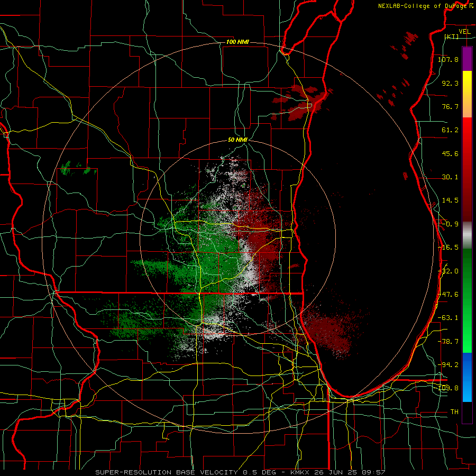
Task: Click the 92.3 velocity value
Action: coord(450,83)
